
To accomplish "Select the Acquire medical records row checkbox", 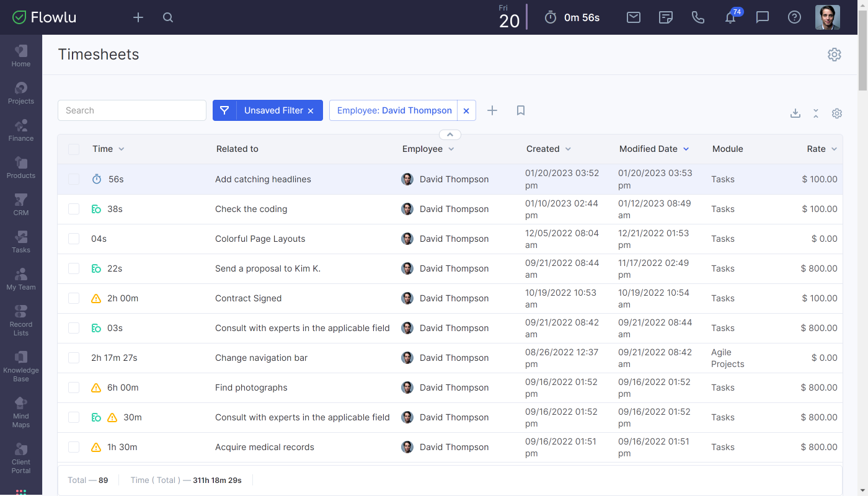I will 74,447.
